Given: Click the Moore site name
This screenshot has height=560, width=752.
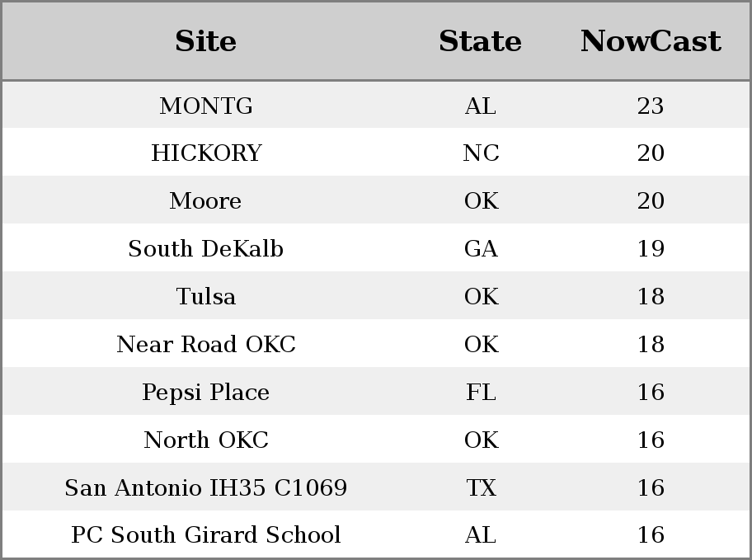Looking at the screenshot, I should click(x=205, y=200).
